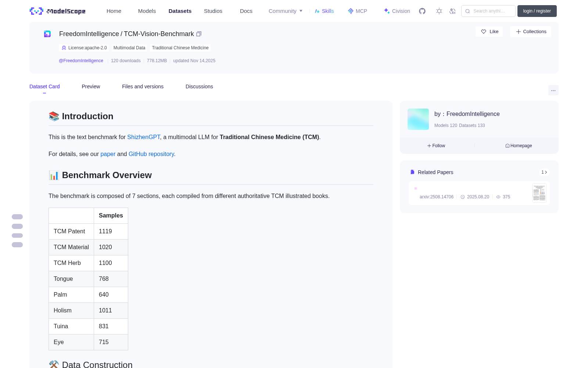This screenshot has height=368, width=588.
Task: Open the FreedomIntelligence organization avatar
Action: click(x=418, y=119)
